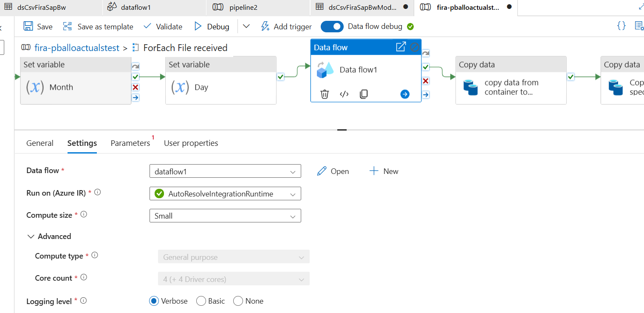Image resolution: width=644 pixels, height=313 pixels.
Task: Click Month activity completion blue arrow connector
Action: (x=136, y=97)
